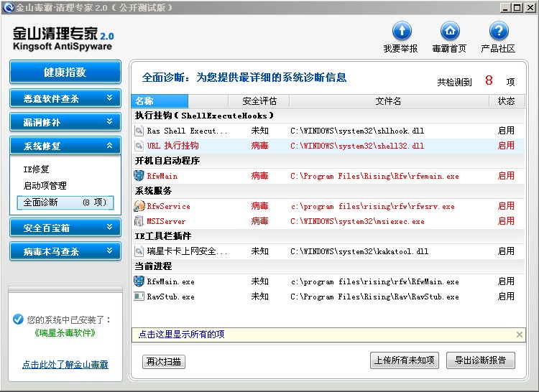Click path C:\WINDOWS\system32\msiexec.exe
The width and height of the screenshot is (539, 392).
click(357, 221)
